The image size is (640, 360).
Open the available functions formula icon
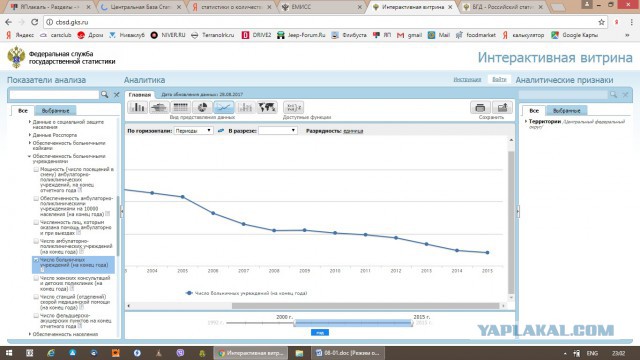293,107
